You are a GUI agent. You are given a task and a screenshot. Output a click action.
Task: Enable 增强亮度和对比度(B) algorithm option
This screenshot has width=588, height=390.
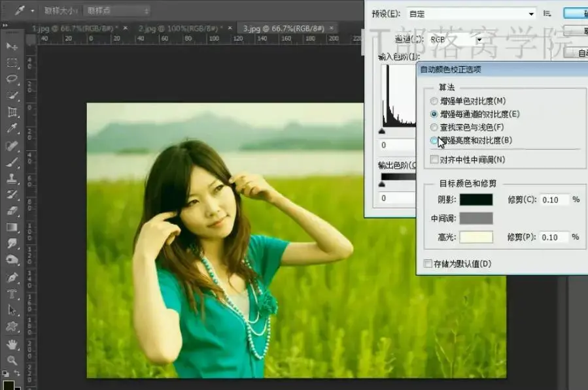[434, 141]
